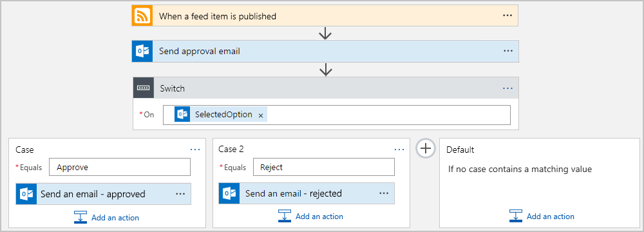Open the Case 2 ellipsis menu

point(399,150)
